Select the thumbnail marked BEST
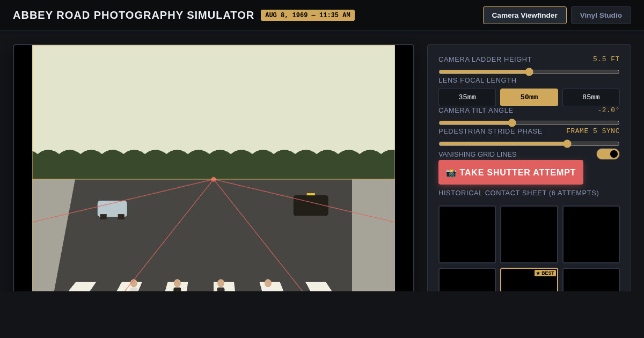Image resolution: width=644 pixels, height=338 pixels. (x=529, y=280)
